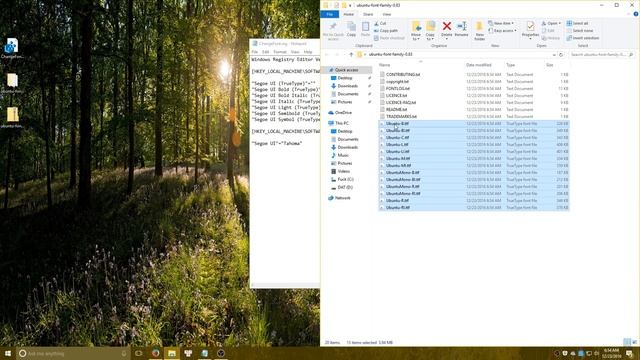Click Edit in the Open group
640x360 pixels.
548,31
